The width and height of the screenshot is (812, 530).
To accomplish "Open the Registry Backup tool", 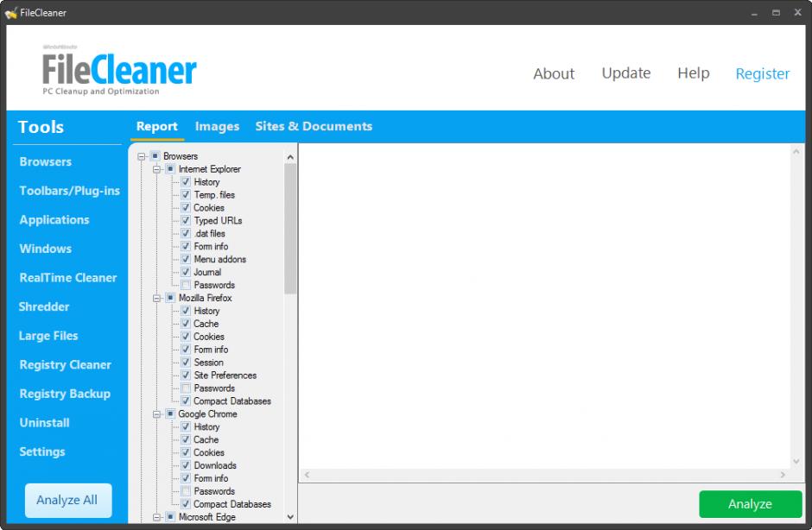I will tap(65, 394).
